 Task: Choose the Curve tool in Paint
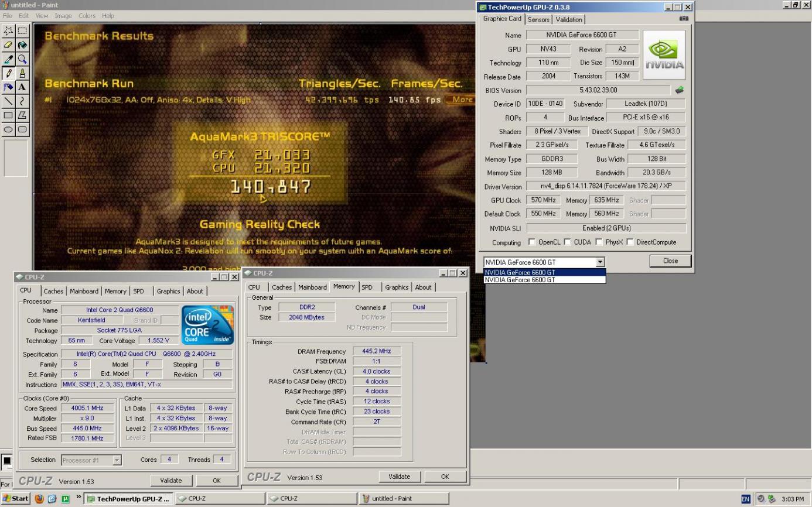[22, 101]
